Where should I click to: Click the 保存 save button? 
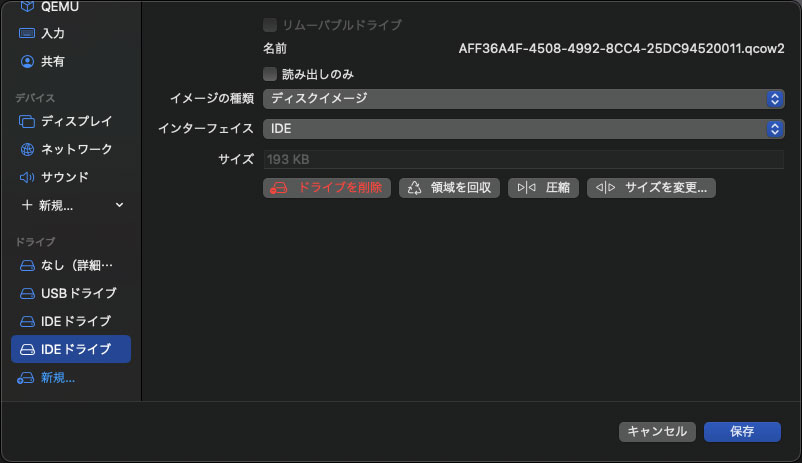click(742, 432)
